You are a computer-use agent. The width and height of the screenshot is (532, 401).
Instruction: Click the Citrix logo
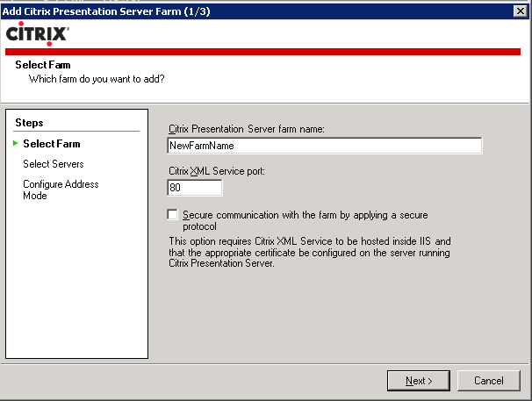[38, 34]
